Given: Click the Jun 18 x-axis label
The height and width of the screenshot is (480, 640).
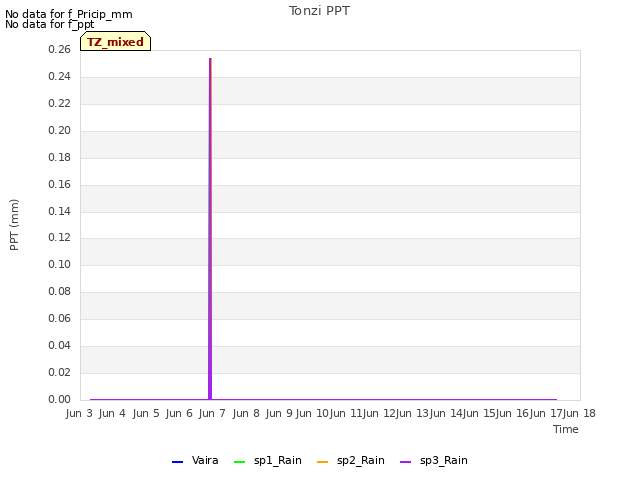Looking at the screenshot, I should coord(579,414).
